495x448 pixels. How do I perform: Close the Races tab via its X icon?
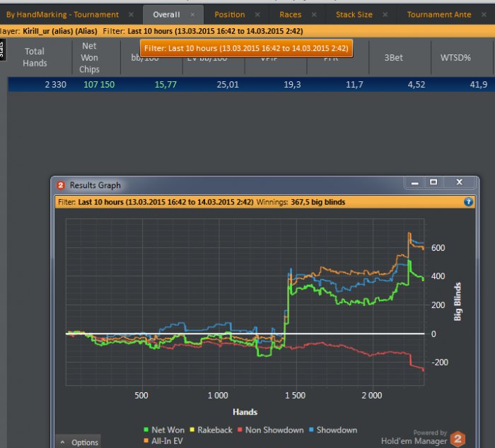[313, 15]
